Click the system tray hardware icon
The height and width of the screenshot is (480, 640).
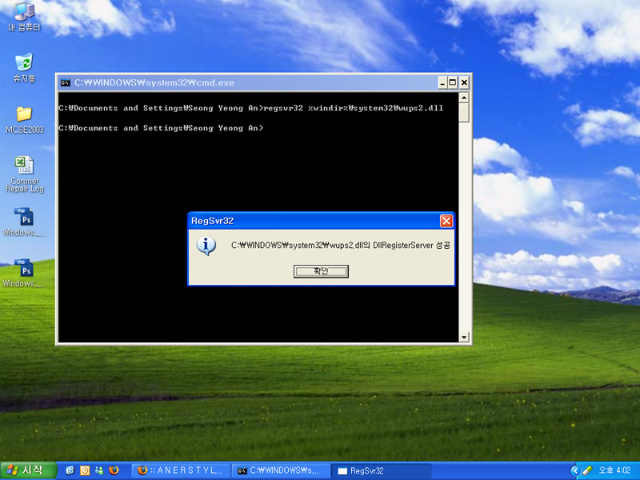point(587,471)
